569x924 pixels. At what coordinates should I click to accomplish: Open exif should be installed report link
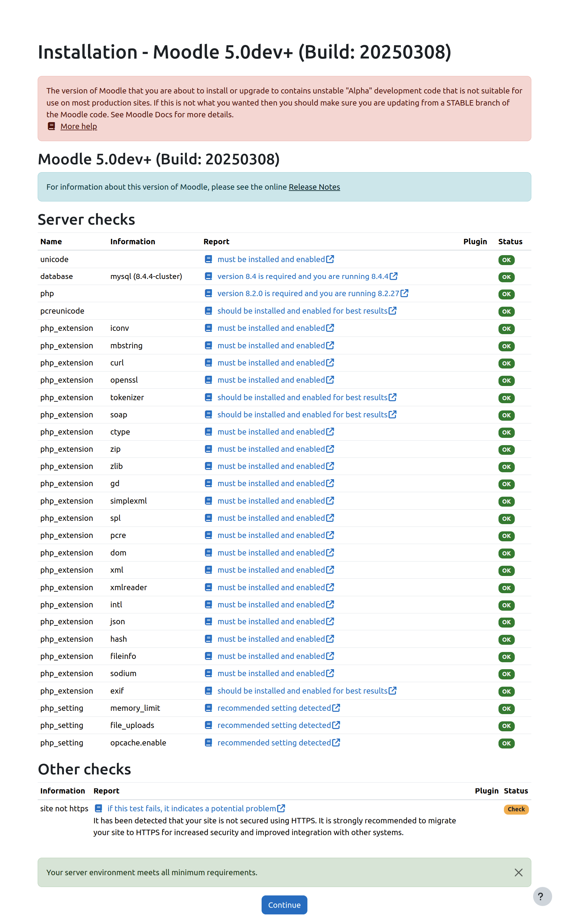pos(307,691)
